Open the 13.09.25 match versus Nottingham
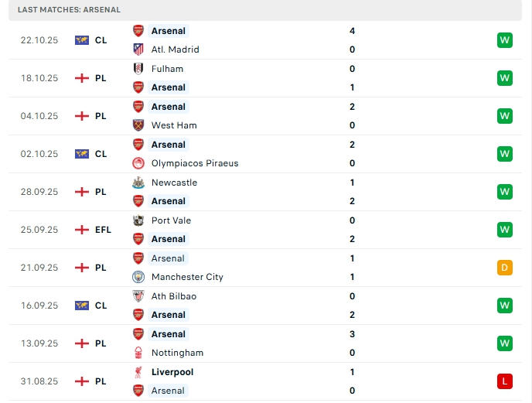This screenshot has width=532, height=403. point(263,343)
